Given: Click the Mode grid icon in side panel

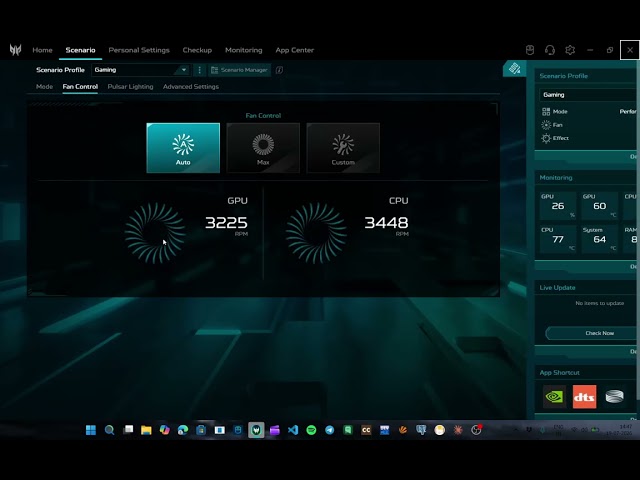Looking at the screenshot, I should click(x=546, y=111).
